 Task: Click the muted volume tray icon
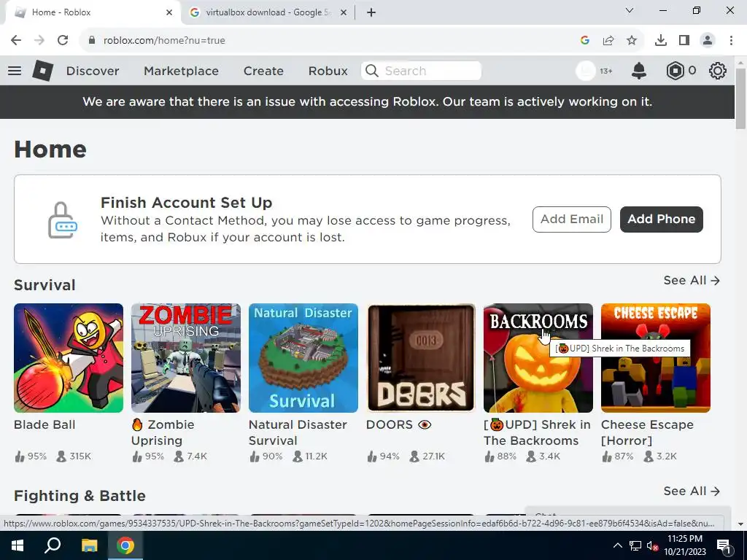click(x=653, y=545)
